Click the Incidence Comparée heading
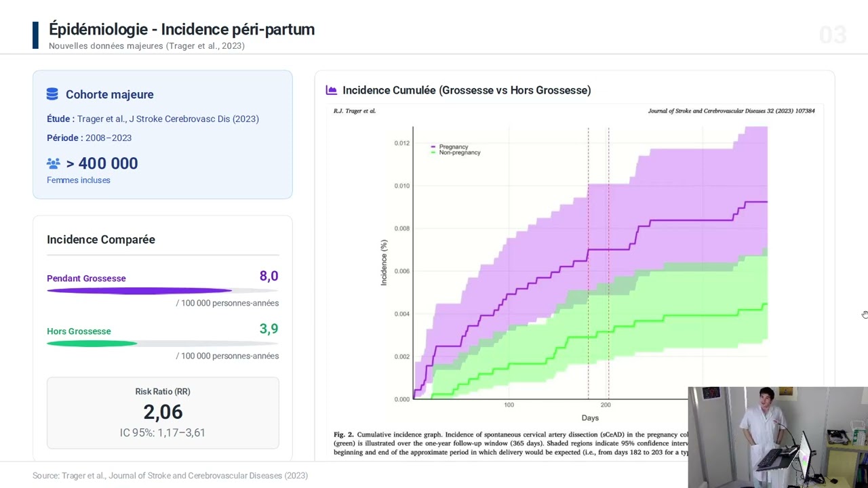Image resolution: width=868 pixels, height=488 pixels. [101, 239]
